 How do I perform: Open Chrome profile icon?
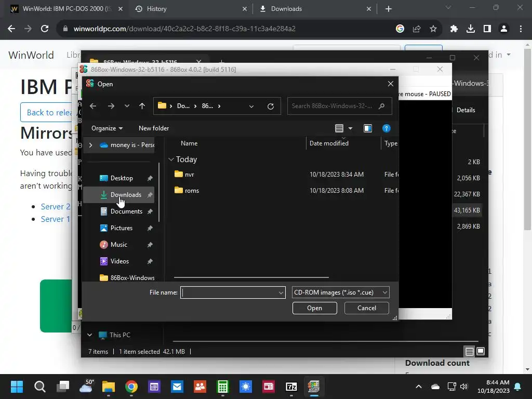click(x=504, y=29)
